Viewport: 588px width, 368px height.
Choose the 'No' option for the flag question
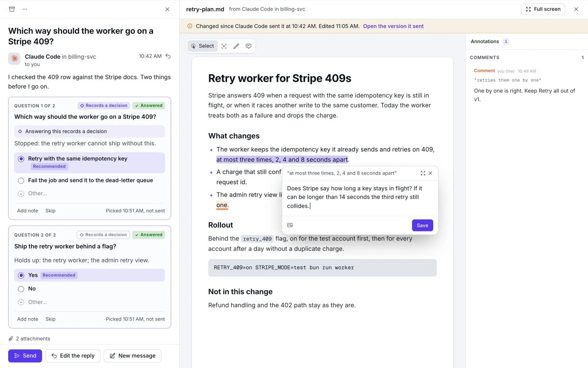pyautogui.click(x=90, y=289)
